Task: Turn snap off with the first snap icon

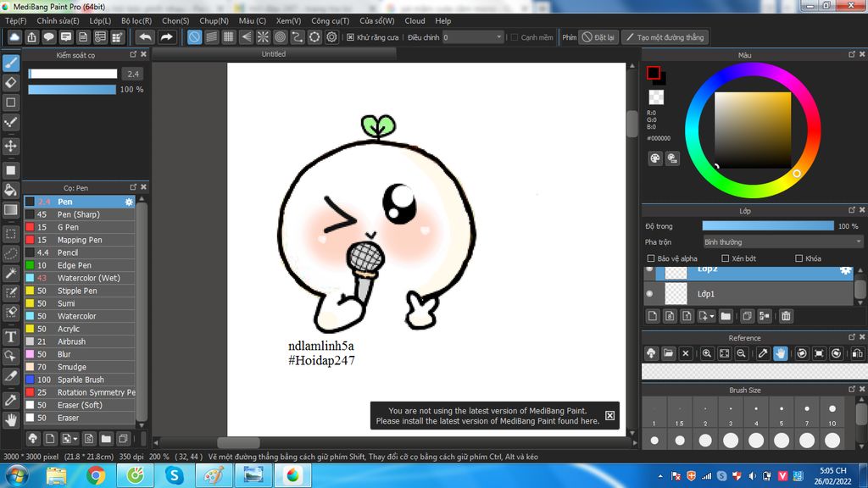Action: [194, 37]
